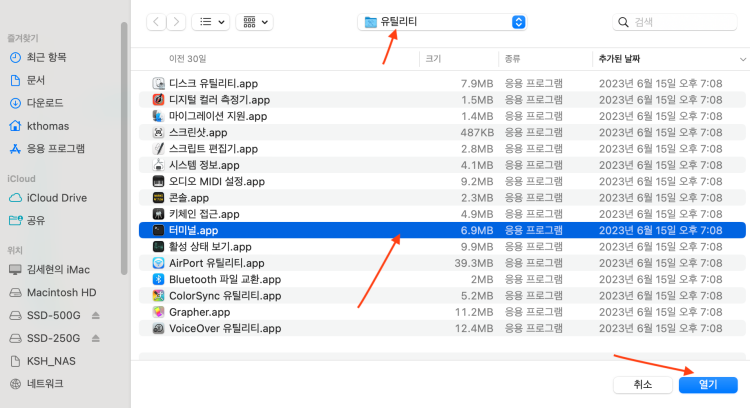The width and height of the screenshot is (750, 408).
Task: Click the 이전 30일 group header
Action: tap(188, 59)
